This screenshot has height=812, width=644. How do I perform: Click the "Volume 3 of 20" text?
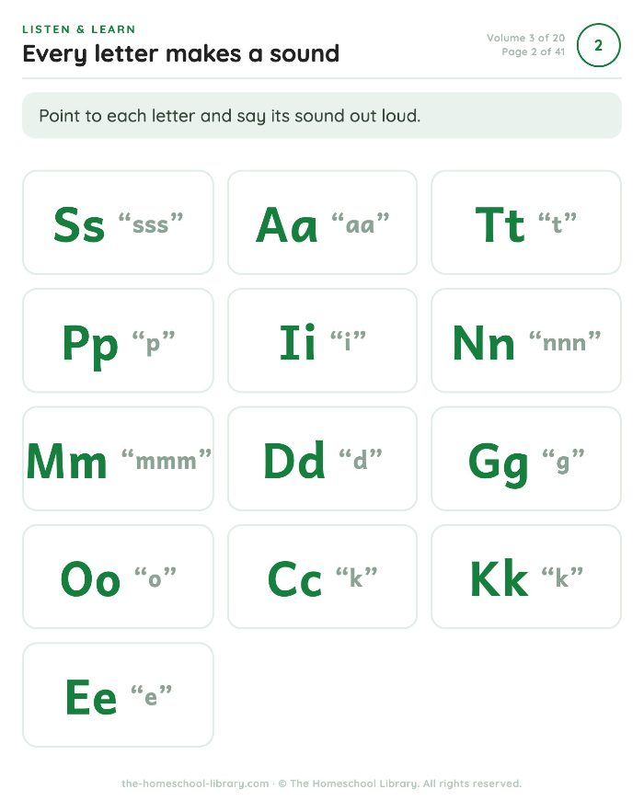click(x=525, y=38)
